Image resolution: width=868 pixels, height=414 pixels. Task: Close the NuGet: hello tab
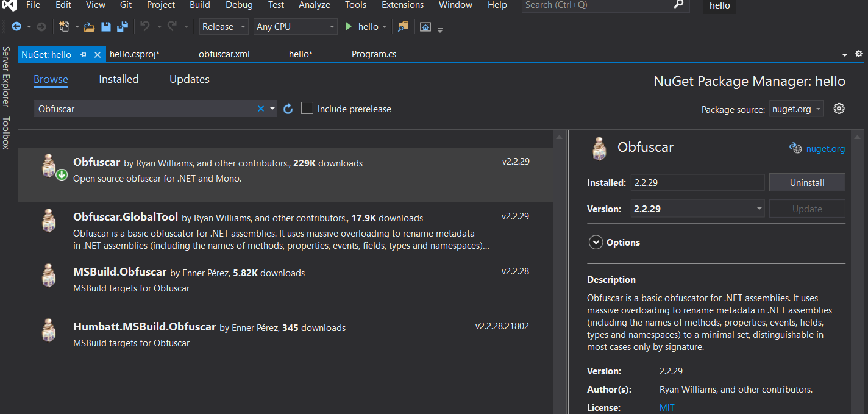point(97,54)
